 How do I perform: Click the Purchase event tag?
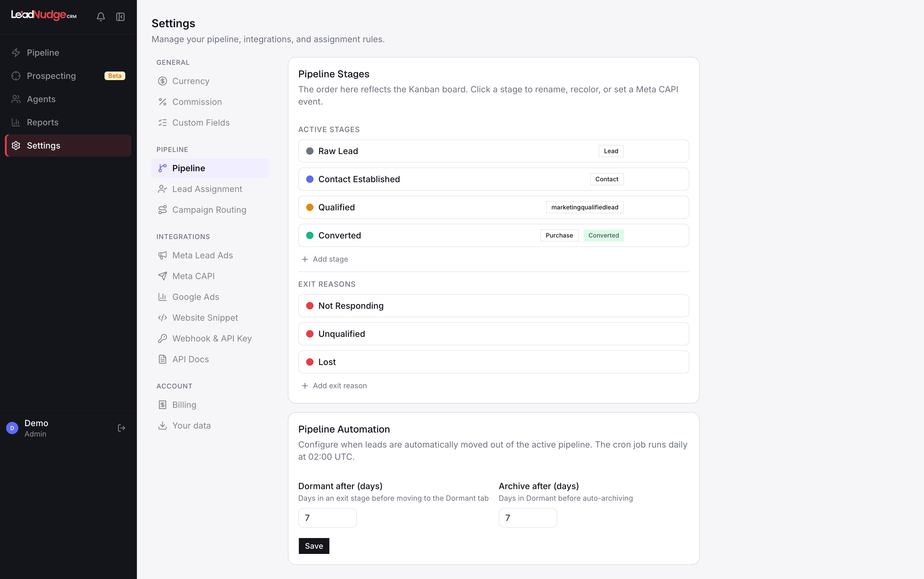(559, 235)
